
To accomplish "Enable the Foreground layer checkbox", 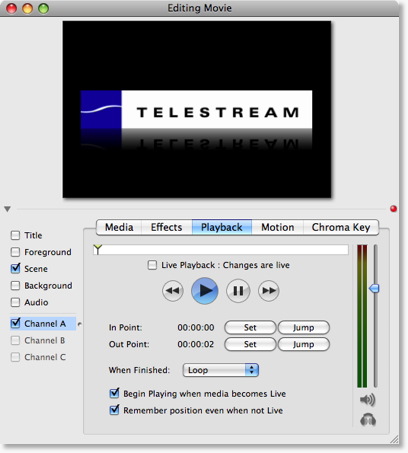I will click(x=15, y=252).
